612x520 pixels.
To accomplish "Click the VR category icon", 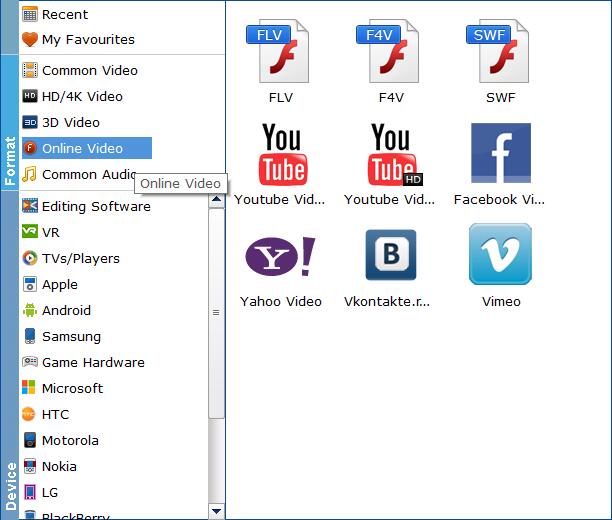I will click(30, 232).
